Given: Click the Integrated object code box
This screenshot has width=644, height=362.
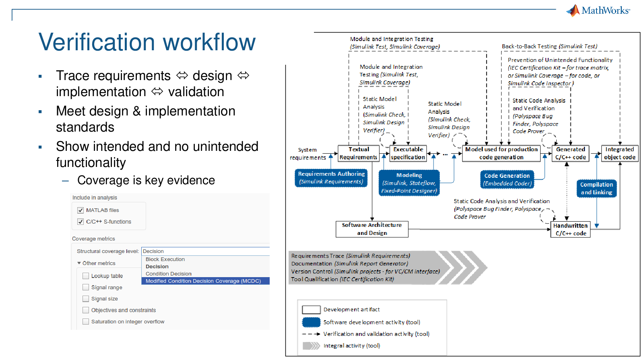Looking at the screenshot, I should pos(620,153).
